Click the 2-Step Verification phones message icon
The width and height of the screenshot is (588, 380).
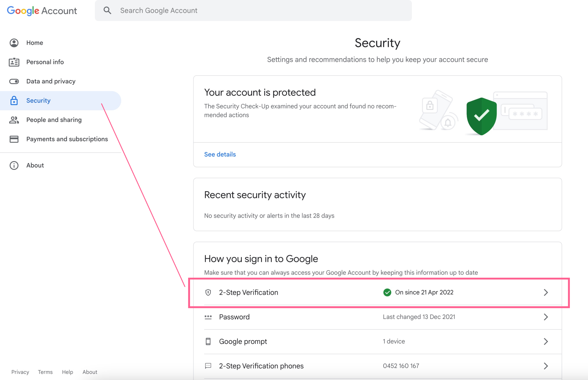208,366
